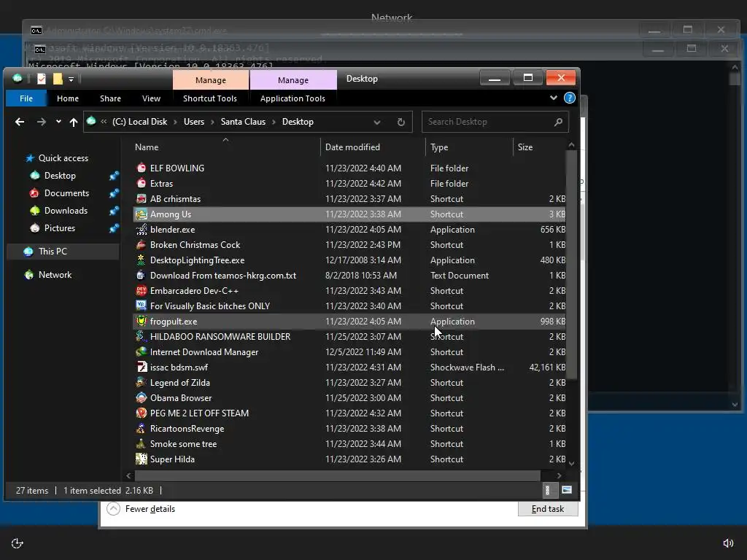Image resolution: width=747 pixels, height=560 pixels.
Task: Collapse Task Manager with Fewer details
Action: click(141, 509)
